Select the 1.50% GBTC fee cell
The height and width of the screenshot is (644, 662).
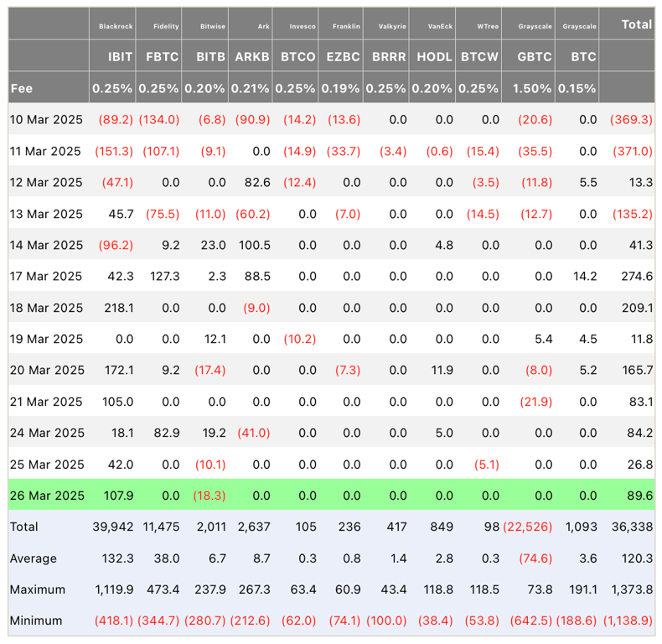tap(531, 88)
